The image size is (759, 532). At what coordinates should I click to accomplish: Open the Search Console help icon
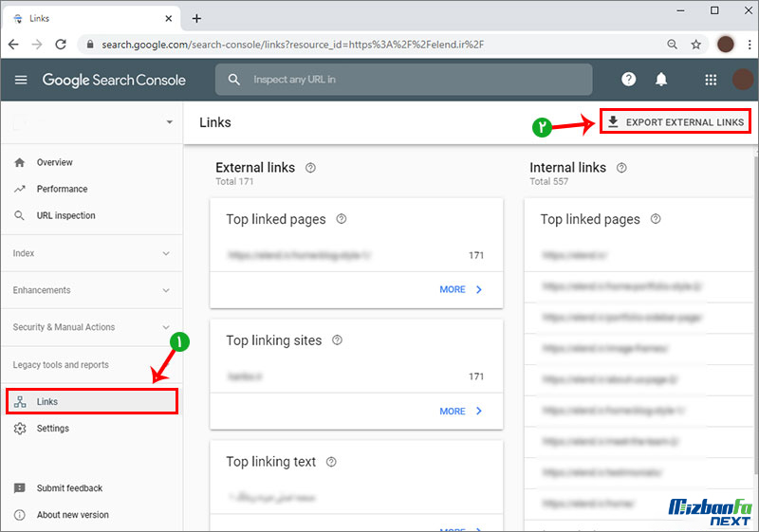coord(628,80)
